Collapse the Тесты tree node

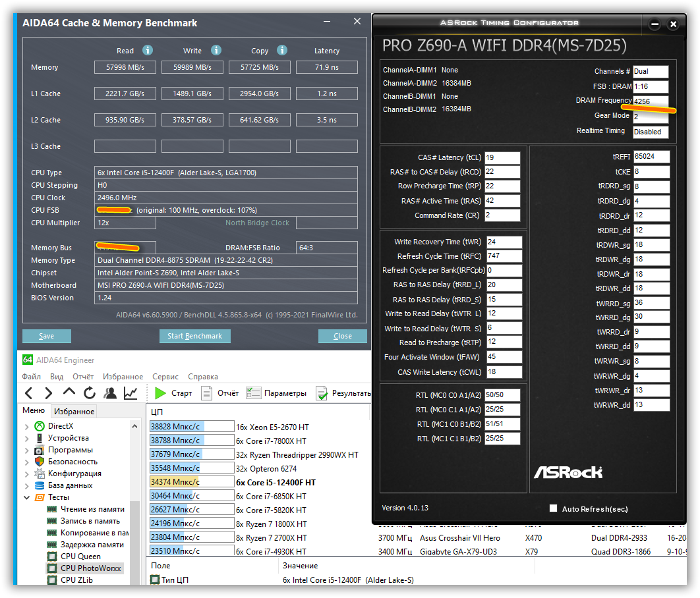pos(27,497)
